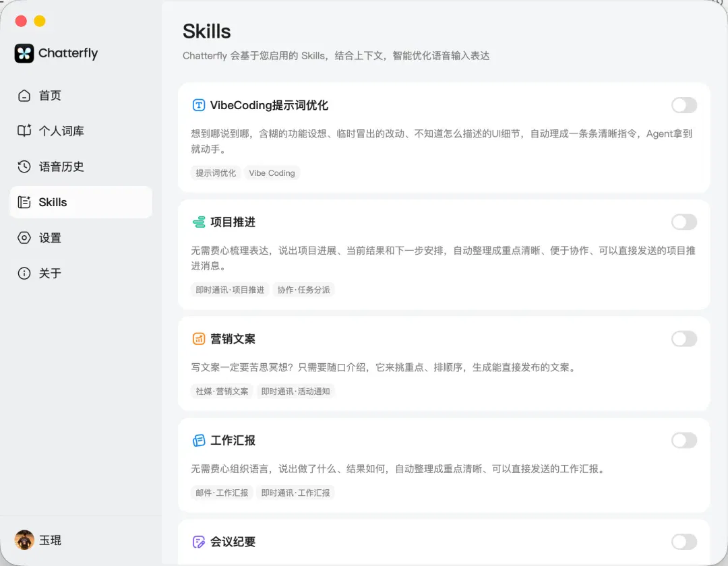Click the VibeCoding提示词优化 blue T icon
Viewport: 728px width, 566px height.
coord(199,105)
